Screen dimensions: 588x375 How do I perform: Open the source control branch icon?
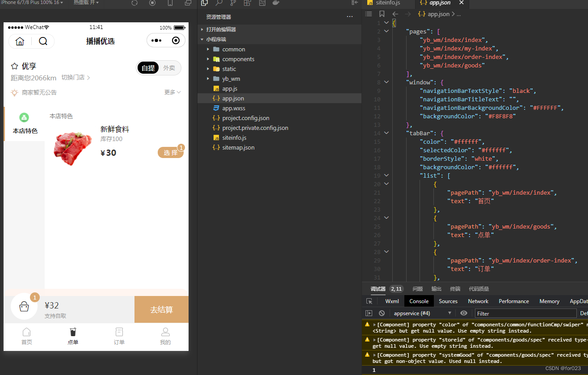point(233,3)
